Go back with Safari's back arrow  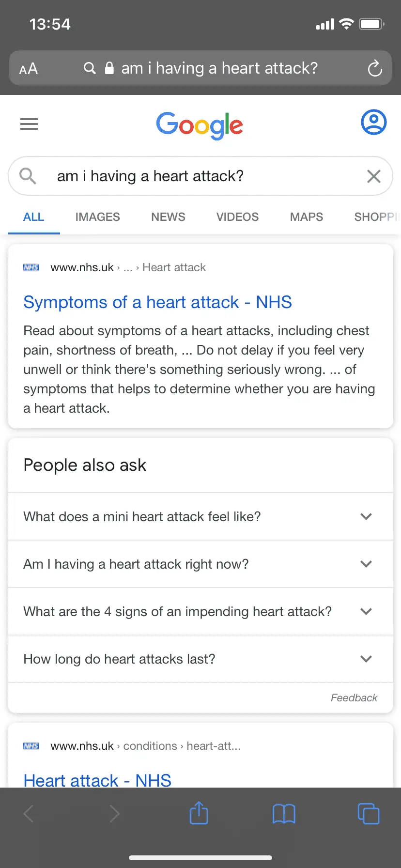[29, 814]
